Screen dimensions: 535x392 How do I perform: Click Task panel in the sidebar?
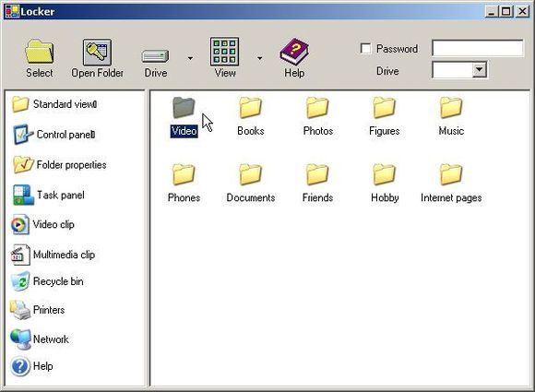[x=49, y=195]
